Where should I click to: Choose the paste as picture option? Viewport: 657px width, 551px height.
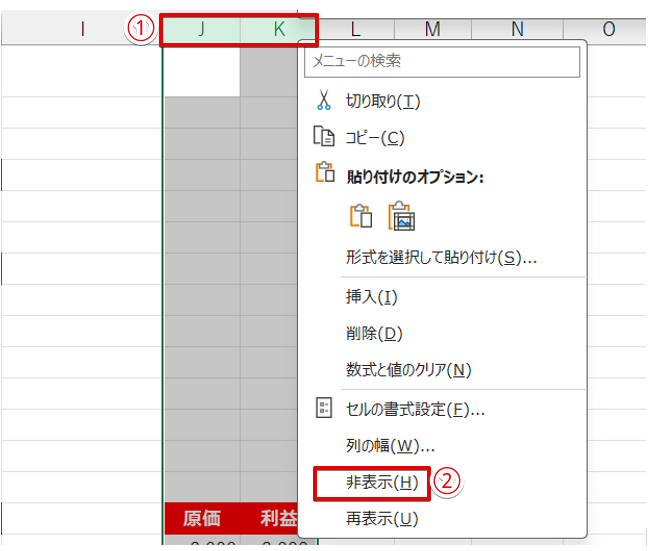click(401, 216)
